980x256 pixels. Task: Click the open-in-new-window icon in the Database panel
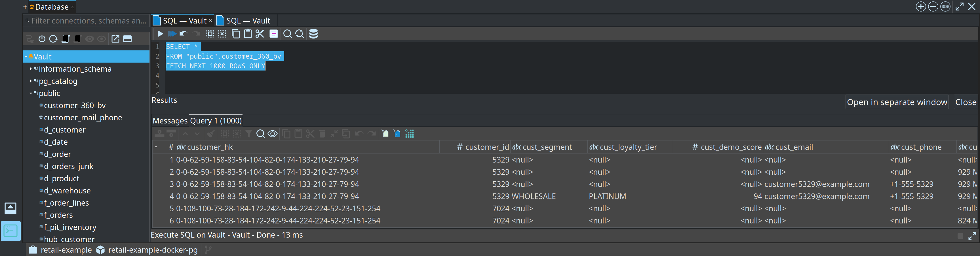(115, 39)
